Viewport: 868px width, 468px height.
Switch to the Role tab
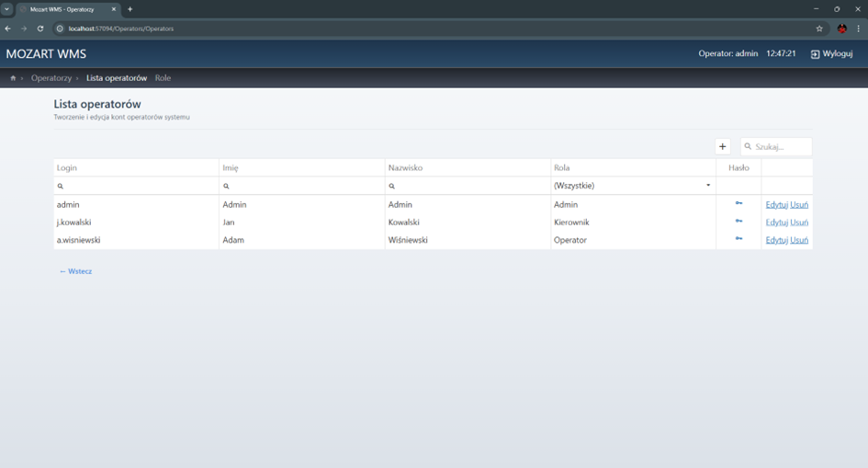[x=163, y=78]
